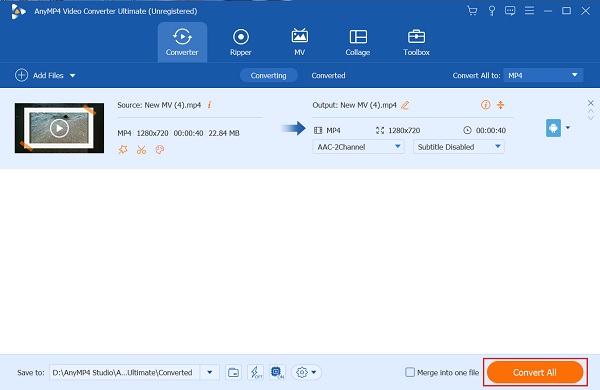Viewport: 600px width, 390px height.
Task: Open the AAC-2Channel audio track dropdown
Action: (x=359, y=147)
